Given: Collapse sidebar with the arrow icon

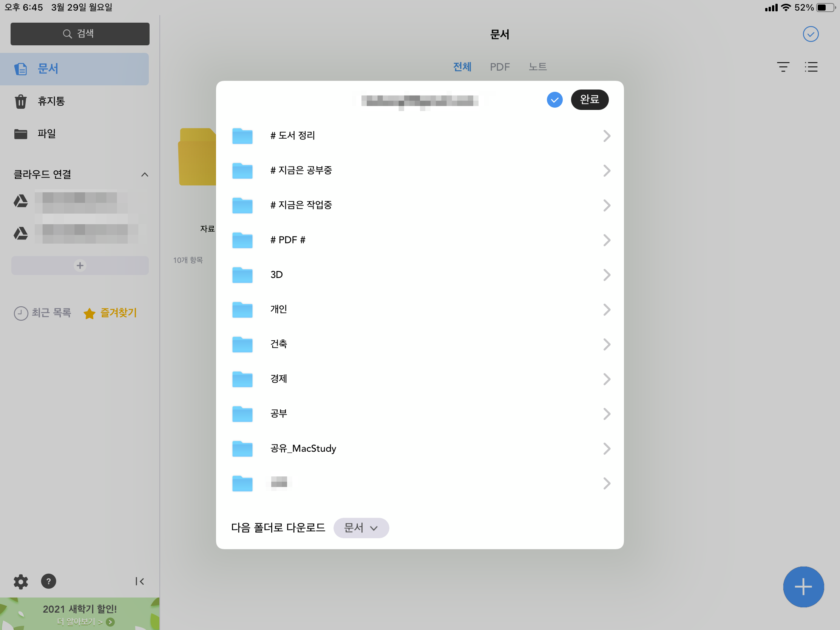Looking at the screenshot, I should [x=139, y=581].
